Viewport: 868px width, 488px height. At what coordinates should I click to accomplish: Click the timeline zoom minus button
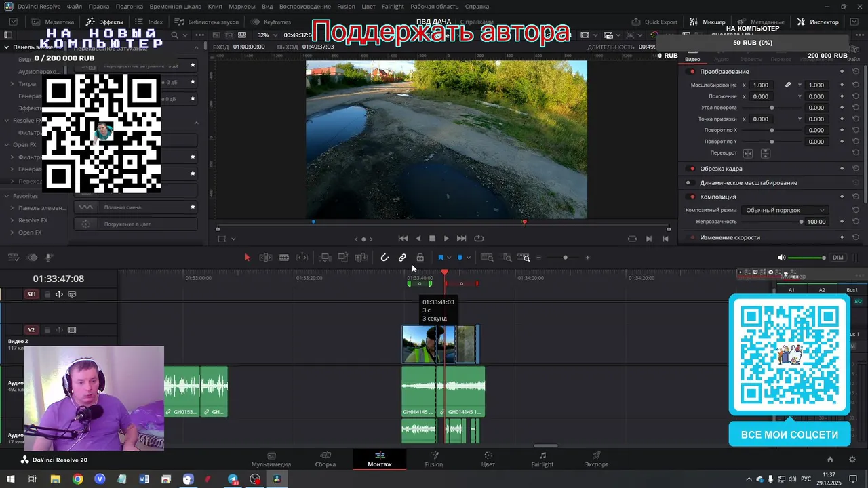(538, 258)
